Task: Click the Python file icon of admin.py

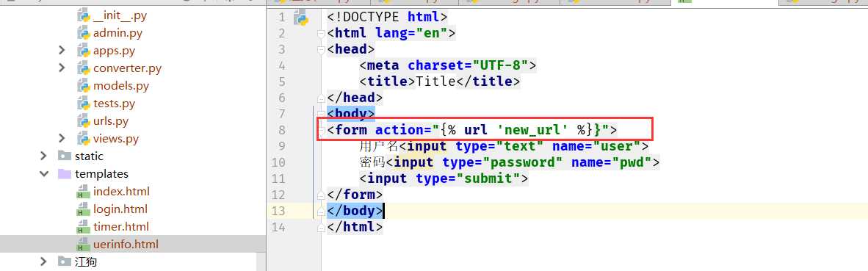Action: point(84,33)
